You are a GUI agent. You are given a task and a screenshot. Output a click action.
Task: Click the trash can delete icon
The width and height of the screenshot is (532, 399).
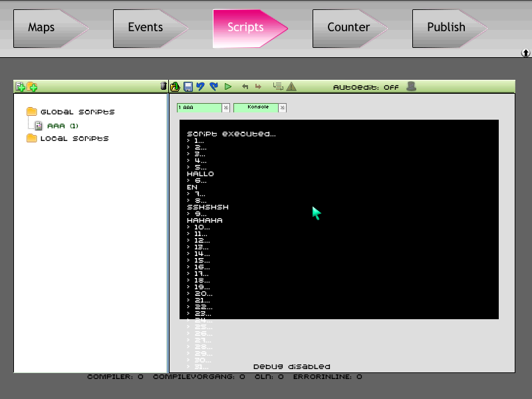click(164, 86)
